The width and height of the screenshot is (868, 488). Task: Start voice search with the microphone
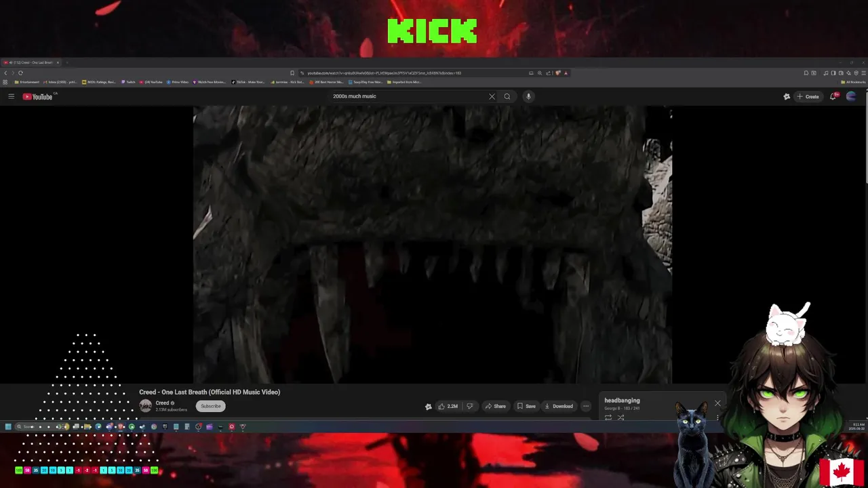point(528,96)
